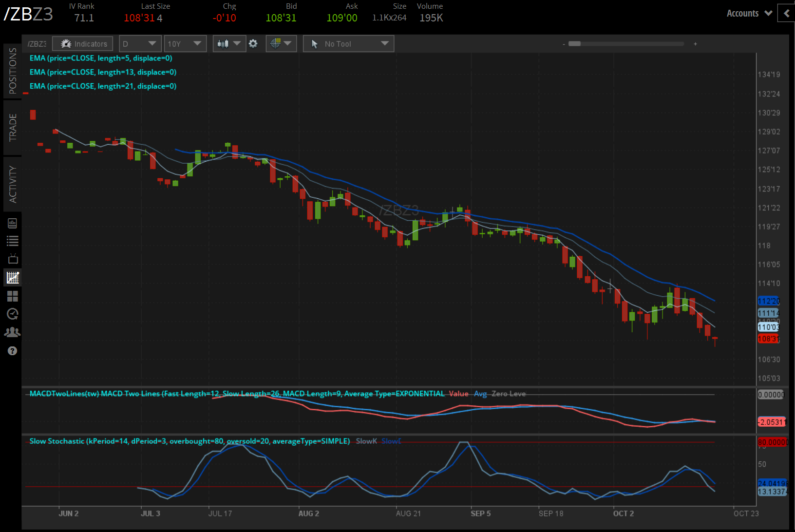Open chart settings gear icon

click(x=253, y=44)
